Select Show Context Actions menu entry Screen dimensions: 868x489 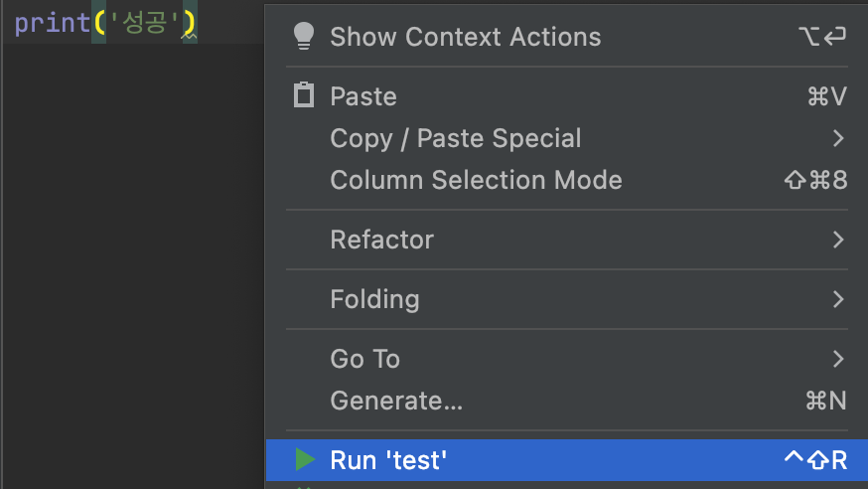465,37
